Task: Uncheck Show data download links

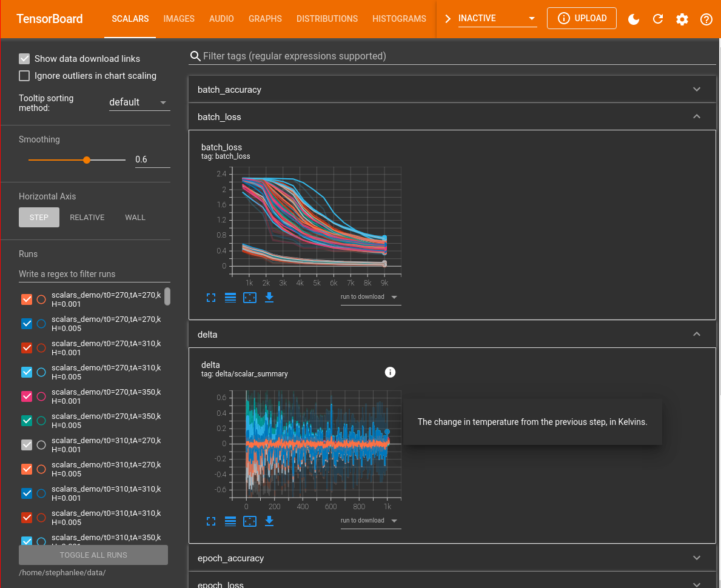Action: pyautogui.click(x=24, y=58)
